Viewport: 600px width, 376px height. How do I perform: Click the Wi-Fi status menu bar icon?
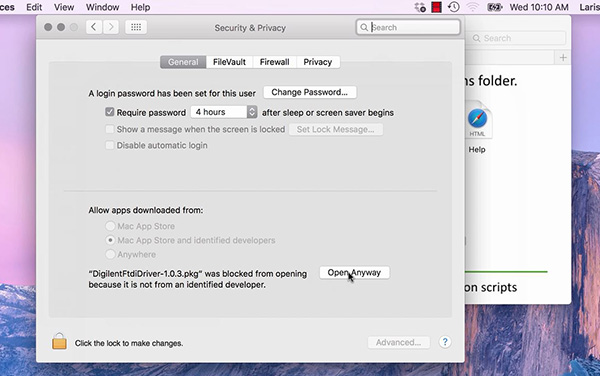click(x=473, y=7)
